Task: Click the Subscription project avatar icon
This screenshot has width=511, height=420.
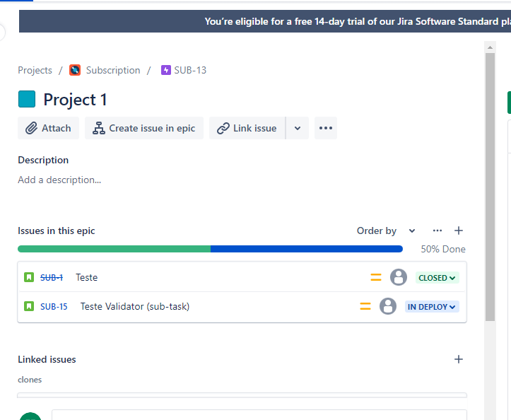Action: (75, 70)
